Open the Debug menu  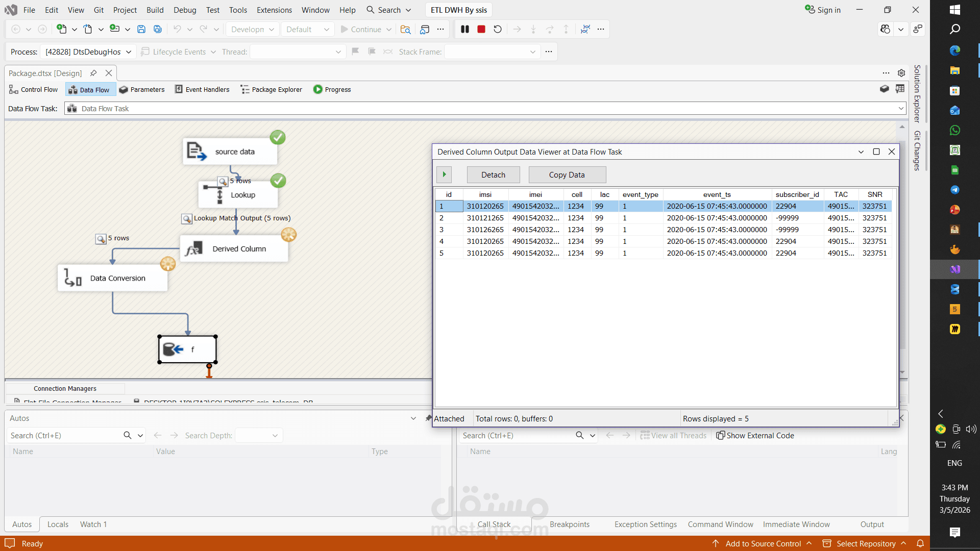[184, 10]
